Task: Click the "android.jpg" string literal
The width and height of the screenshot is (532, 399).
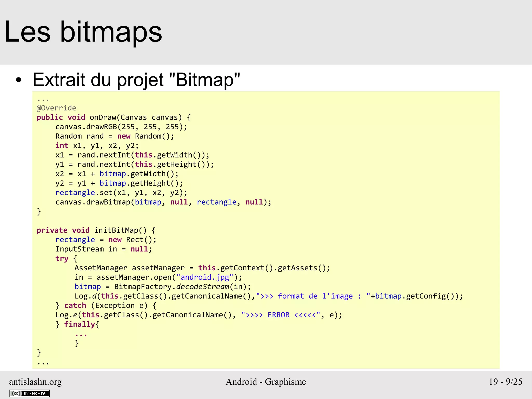Action: pos(205,277)
